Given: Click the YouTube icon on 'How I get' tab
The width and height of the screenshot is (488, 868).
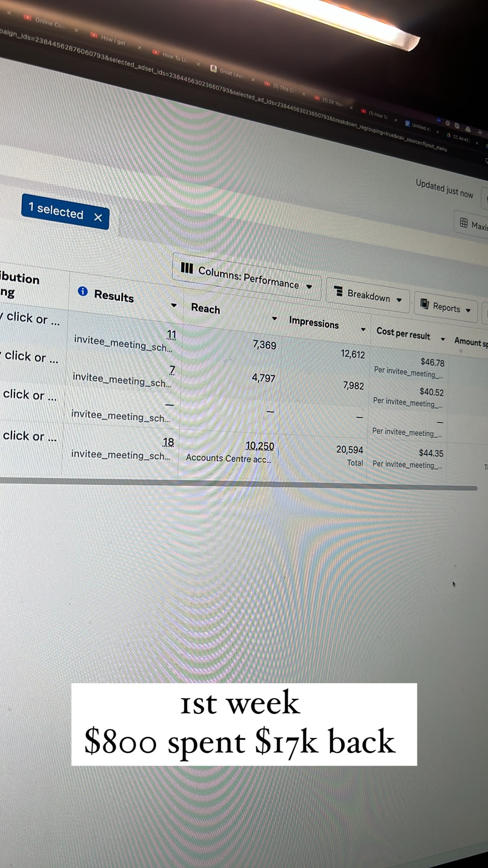Looking at the screenshot, I should click(x=93, y=35).
